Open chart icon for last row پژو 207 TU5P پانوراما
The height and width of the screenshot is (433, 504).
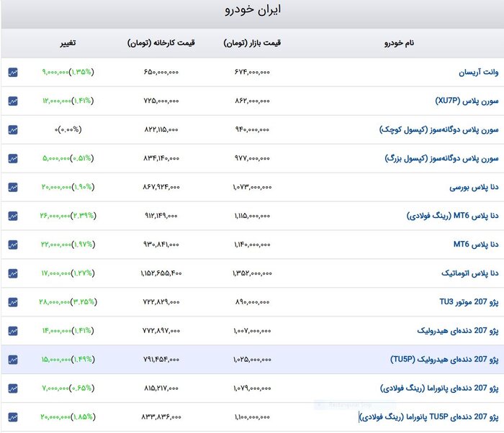click(x=13, y=417)
